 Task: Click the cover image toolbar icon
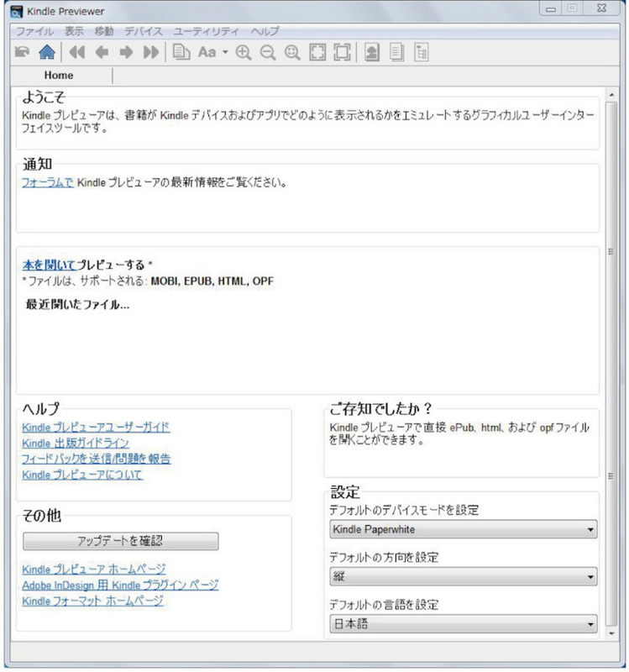click(371, 52)
